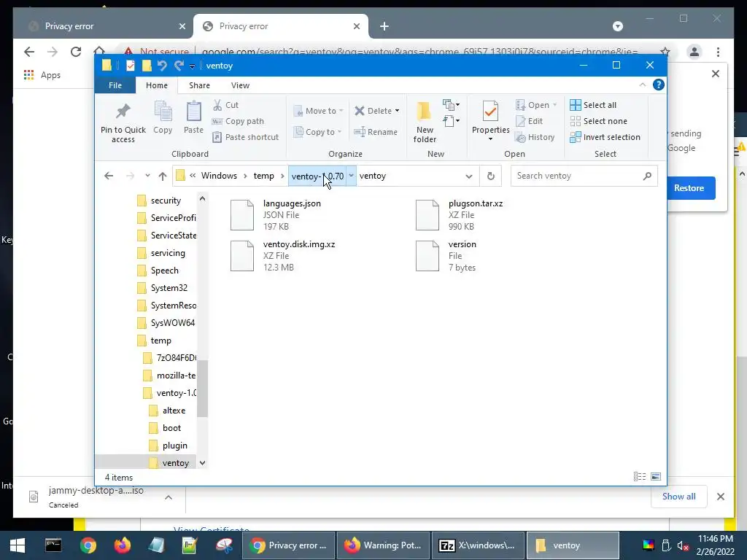The height and width of the screenshot is (560, 747).
Task: Click Select all
Action: click(x=593, y=105)
